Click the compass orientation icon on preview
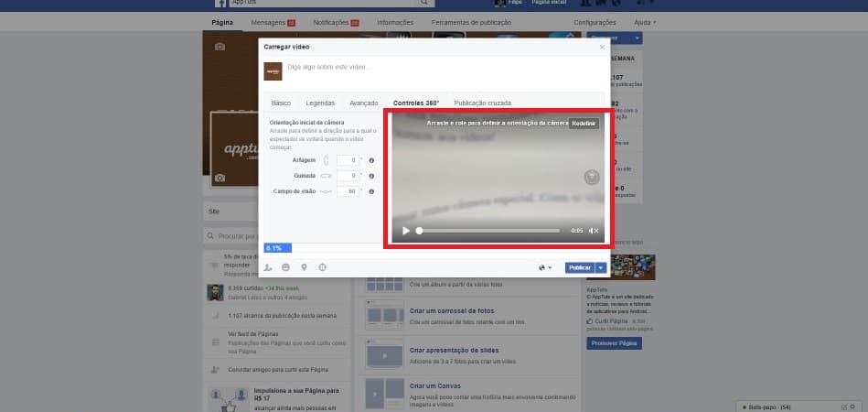 tap(592, 178)
